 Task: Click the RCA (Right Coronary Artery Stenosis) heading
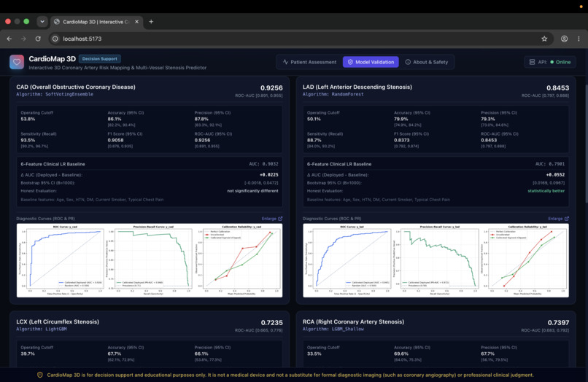click(x=353, y=321)
